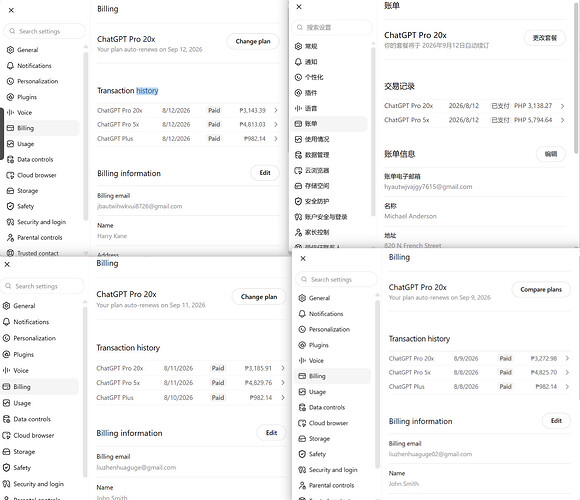
Task: Click the 家长控制 icon in Chinese window
Action: [298, 232]
